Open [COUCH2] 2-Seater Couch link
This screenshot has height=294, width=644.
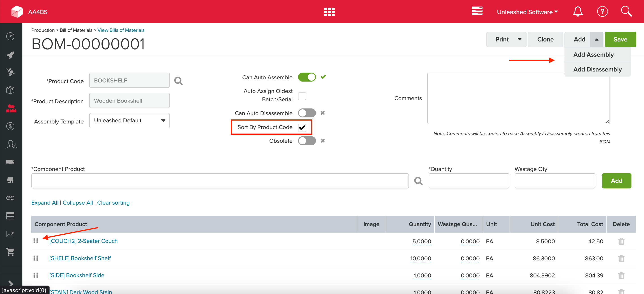click(83, 241)
